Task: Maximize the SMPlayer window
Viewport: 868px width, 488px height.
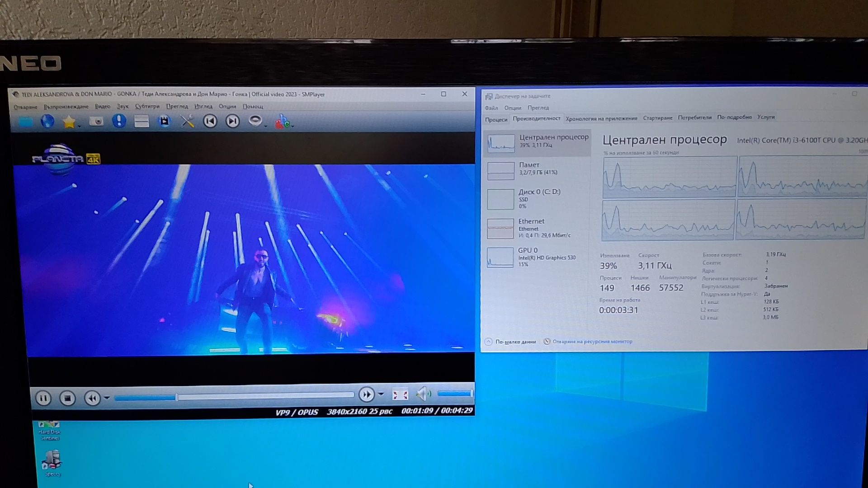Action: pyautogui.click(x=443, y=94)
